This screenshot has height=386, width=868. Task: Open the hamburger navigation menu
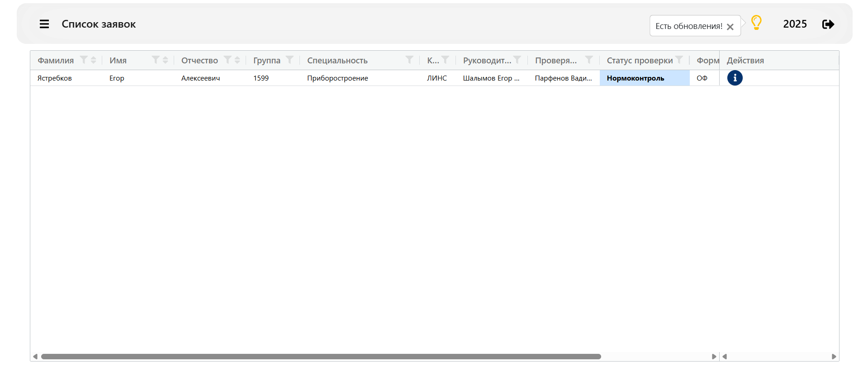click(x=44, y=24)
